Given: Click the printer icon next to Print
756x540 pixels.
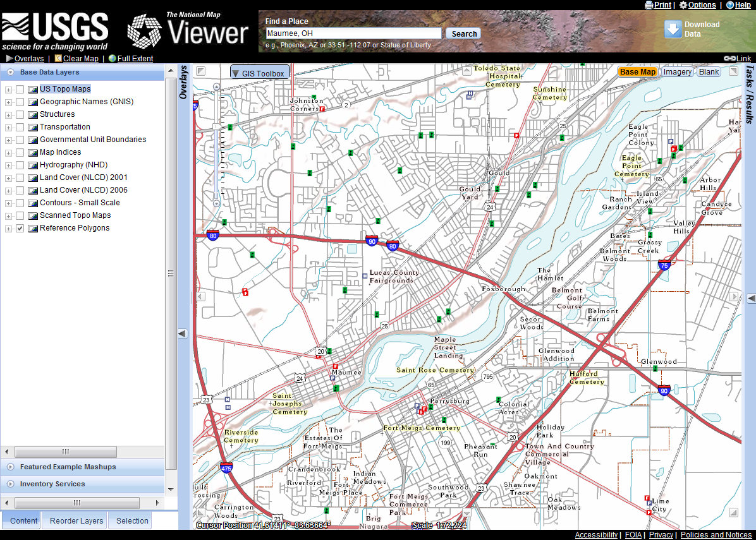Looking at the screenshot, I should point(649,5).
